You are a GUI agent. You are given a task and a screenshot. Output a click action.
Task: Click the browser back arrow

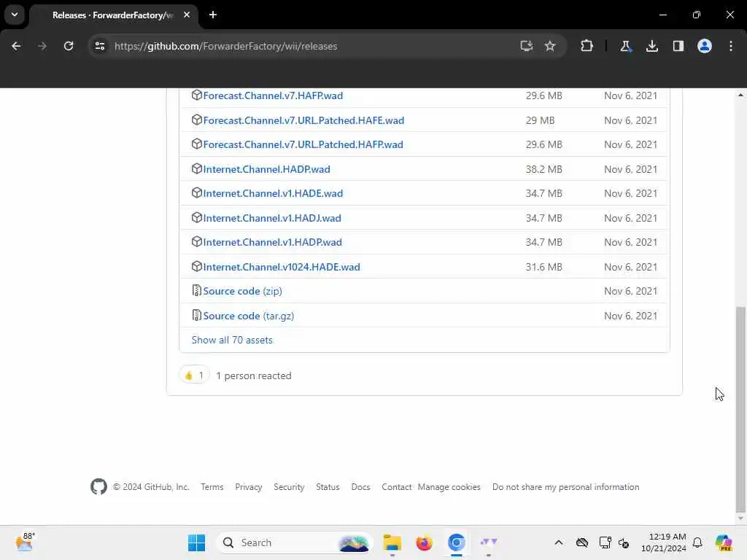pos(16,46)
